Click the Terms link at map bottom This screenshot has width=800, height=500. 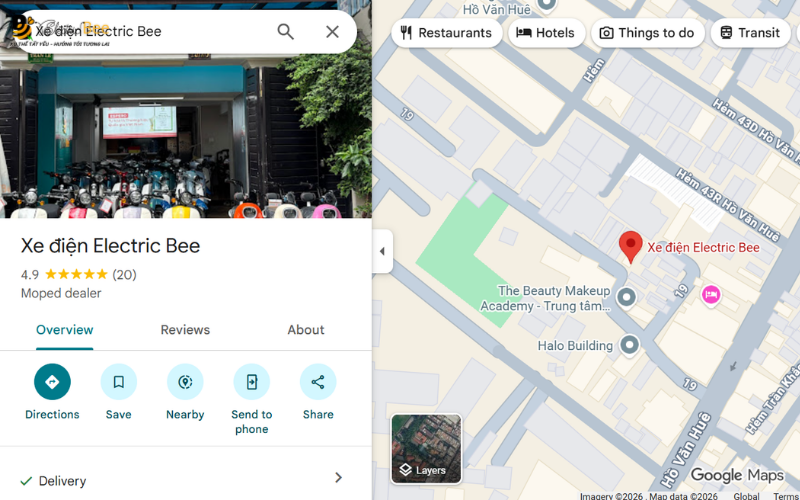pyautogui.click(x=786, y=496)
